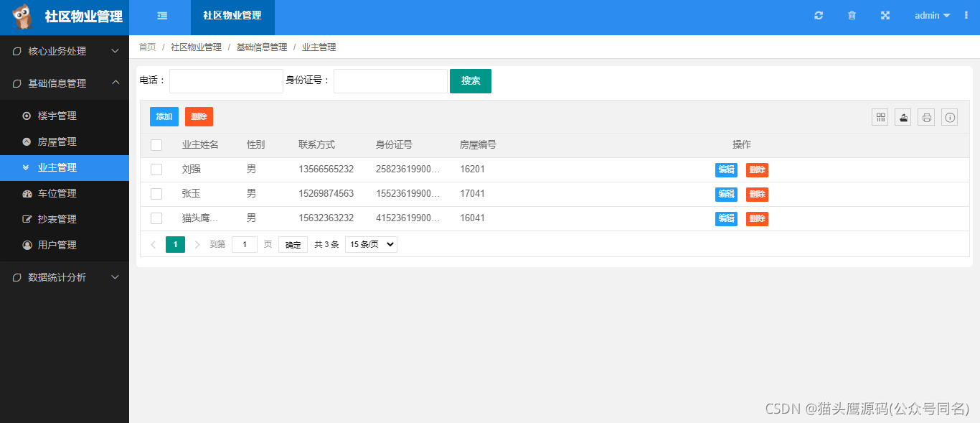980x423 pixels.
Task: Click the owl logo in header
Action: coord(22,17)
